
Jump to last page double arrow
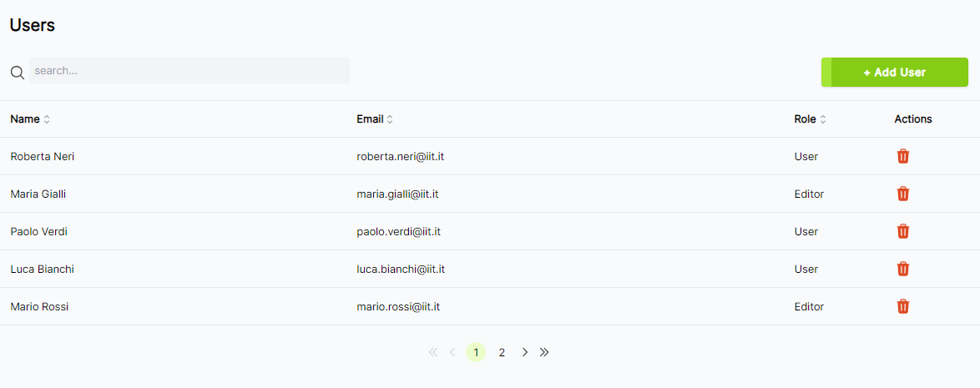[x=544, y=352]
